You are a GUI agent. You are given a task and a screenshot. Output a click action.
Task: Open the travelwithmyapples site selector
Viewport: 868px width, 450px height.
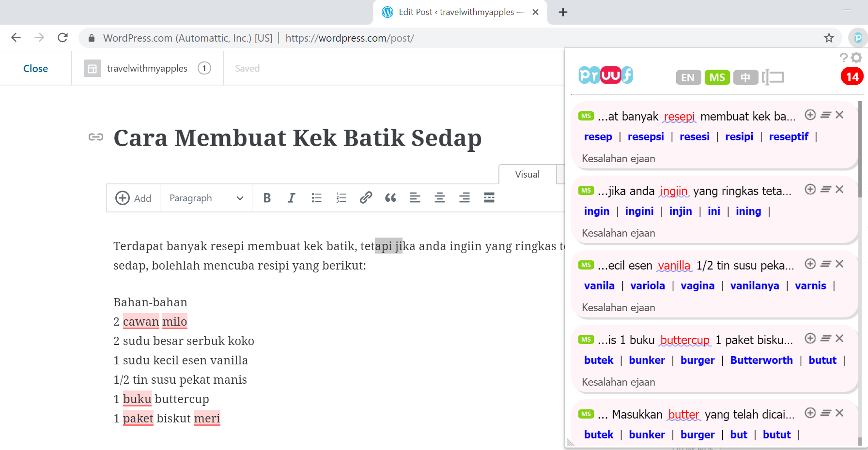click(147, 68)
